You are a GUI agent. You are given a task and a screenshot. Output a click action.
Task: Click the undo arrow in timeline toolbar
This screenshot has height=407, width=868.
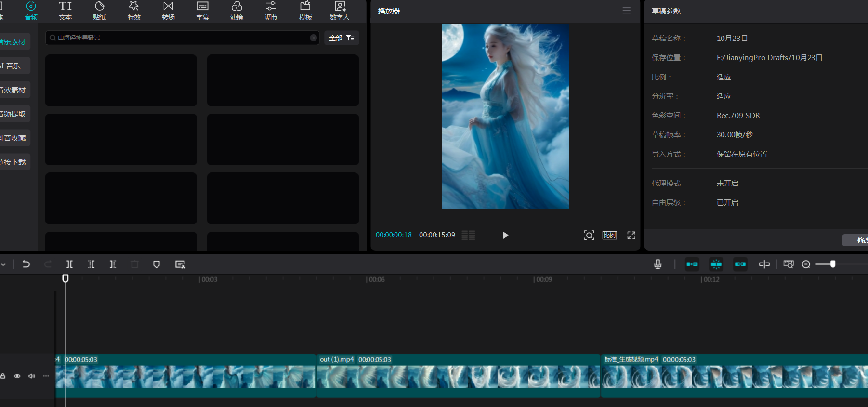[26, 264]
